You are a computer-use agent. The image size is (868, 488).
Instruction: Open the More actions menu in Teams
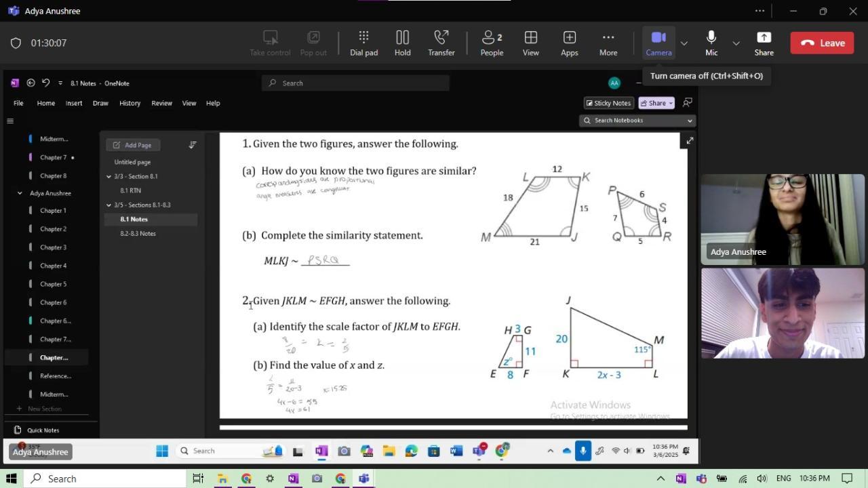tap(608, 43)
